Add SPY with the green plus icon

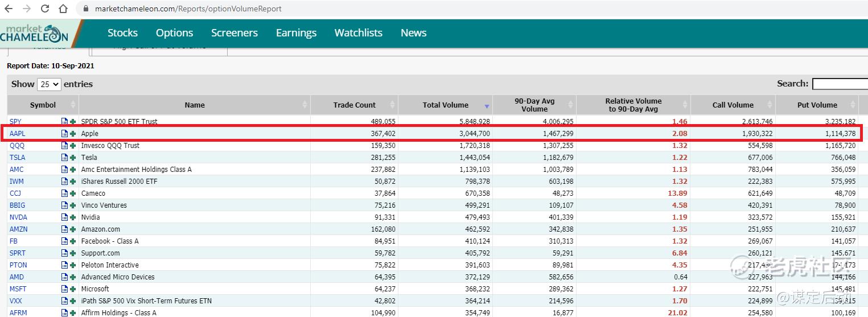click(73, 122)
